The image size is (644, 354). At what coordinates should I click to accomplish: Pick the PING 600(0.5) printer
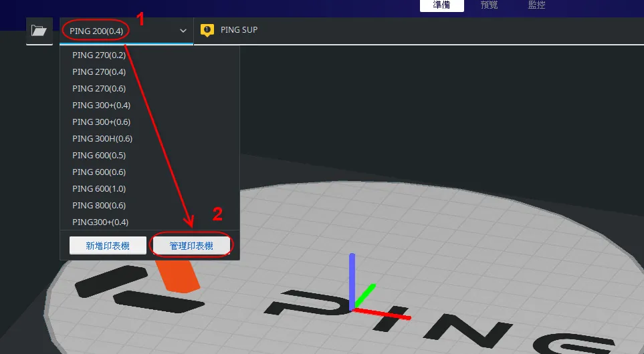click(150, 156)
